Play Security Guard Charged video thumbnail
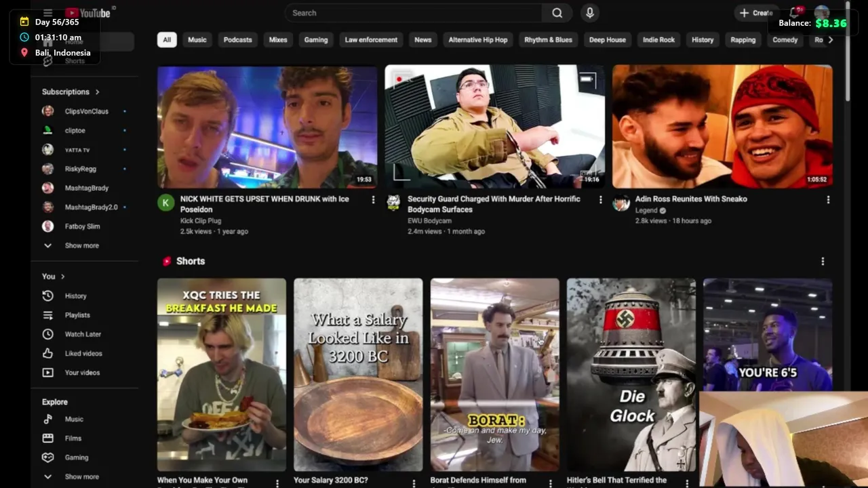The width and height of the screenshot is (868, 488). point(495,127)
